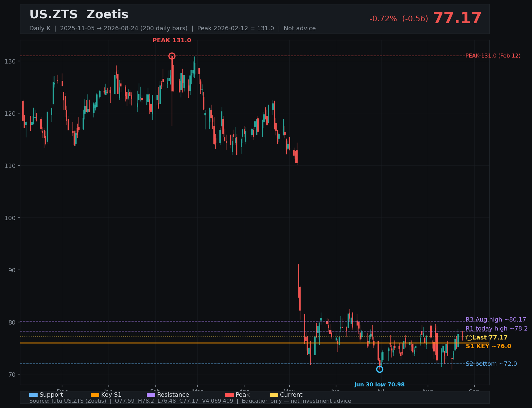Image resolution: width=532 pixels, height=408 pixels.
Task: Click the 'Source: futu US.ZTS' footer text
Action: (x=190, y=401)
